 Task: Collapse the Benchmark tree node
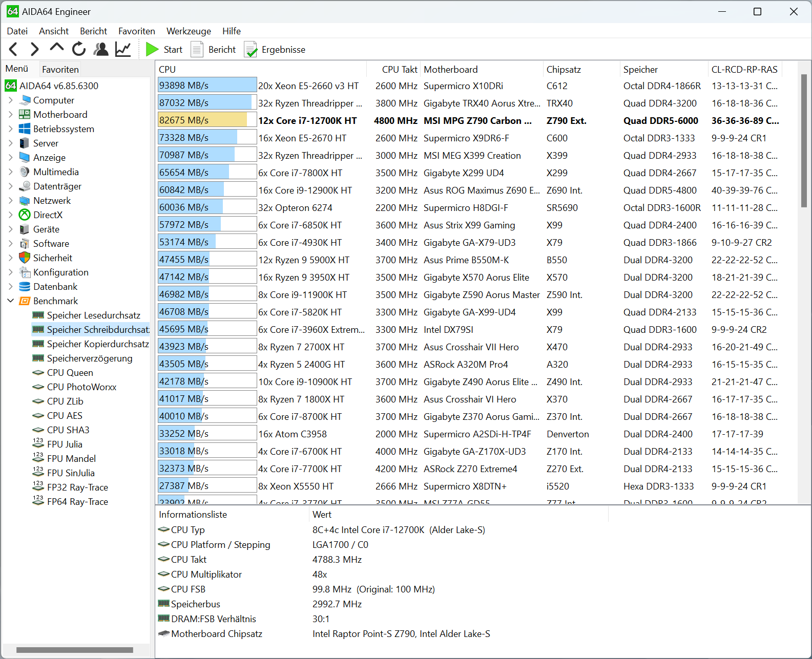click(11, 301)
